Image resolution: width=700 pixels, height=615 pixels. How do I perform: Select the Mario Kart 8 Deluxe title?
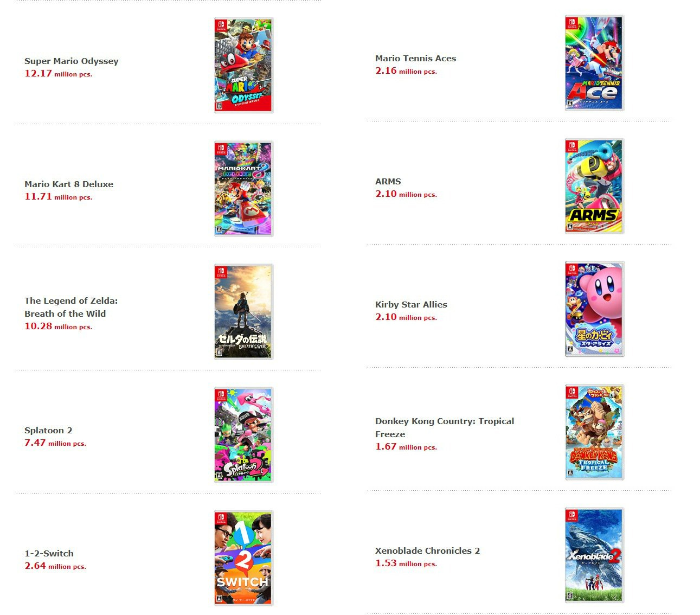click(x=69, y=184)
